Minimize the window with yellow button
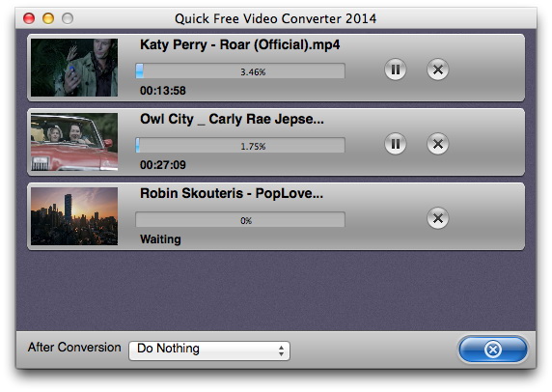 click(48, 18)
